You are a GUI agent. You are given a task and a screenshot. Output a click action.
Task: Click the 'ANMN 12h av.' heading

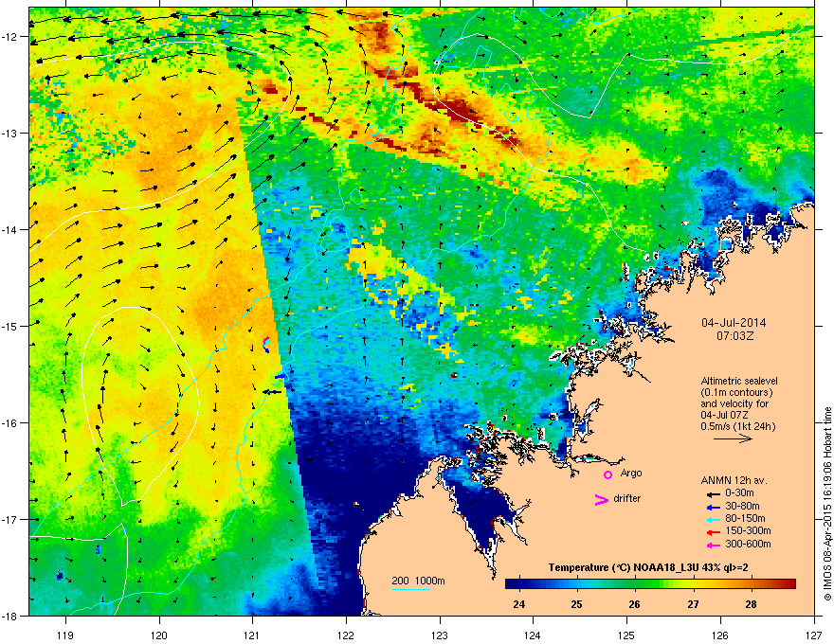click(734, 480)
